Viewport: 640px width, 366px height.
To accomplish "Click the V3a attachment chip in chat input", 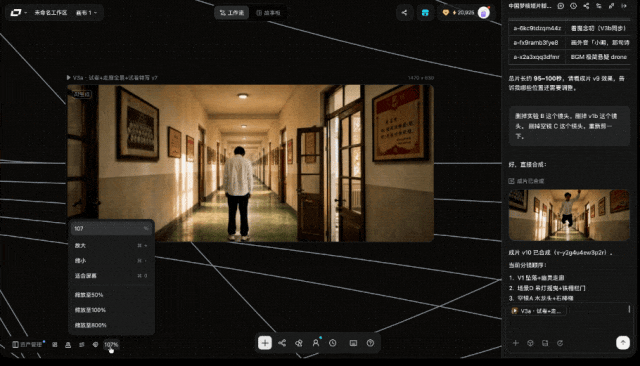I will pos(538,311).
